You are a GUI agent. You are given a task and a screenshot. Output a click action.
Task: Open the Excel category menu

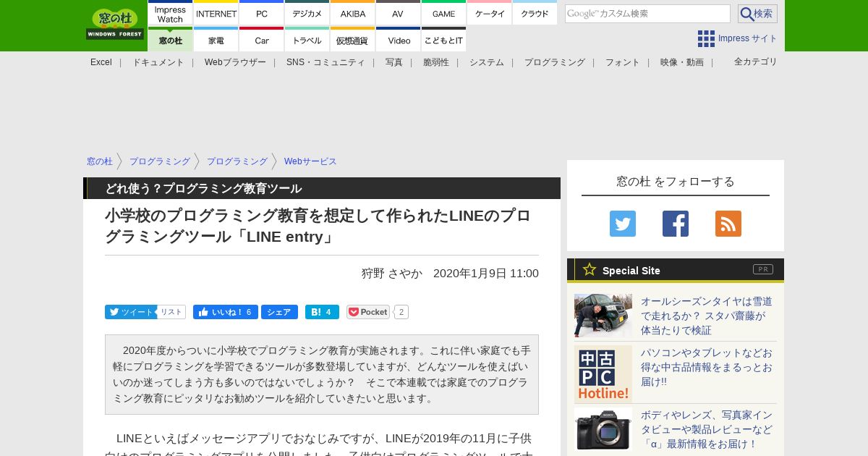(x=101, y=62)
